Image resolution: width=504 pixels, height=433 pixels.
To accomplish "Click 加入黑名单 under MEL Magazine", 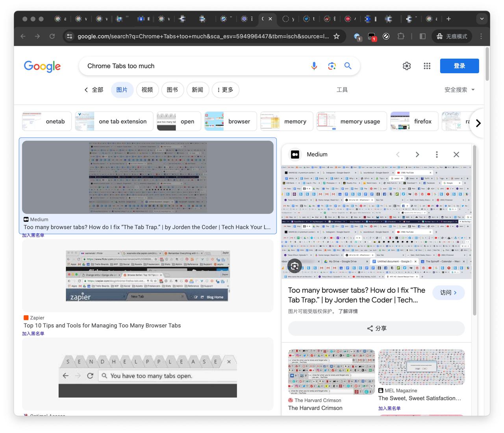I will pos(389,409).
